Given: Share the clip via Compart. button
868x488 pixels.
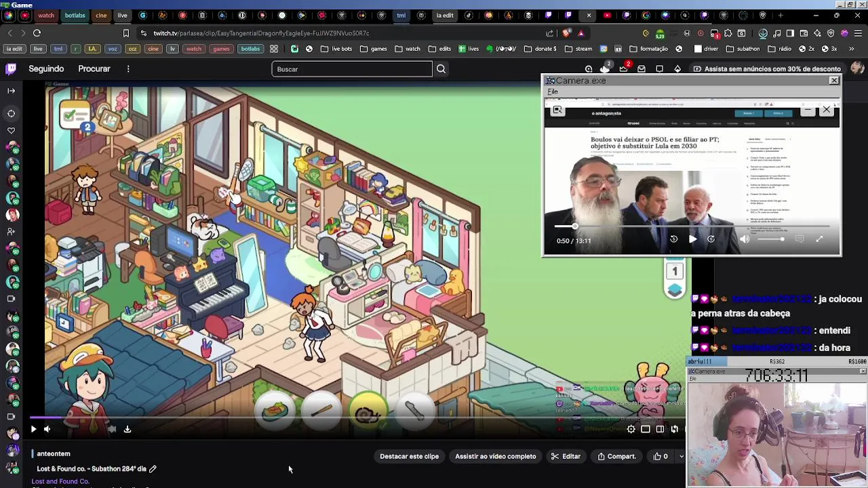Looking at the screenshot, I should pyautogui.click(x=616, y=457).
